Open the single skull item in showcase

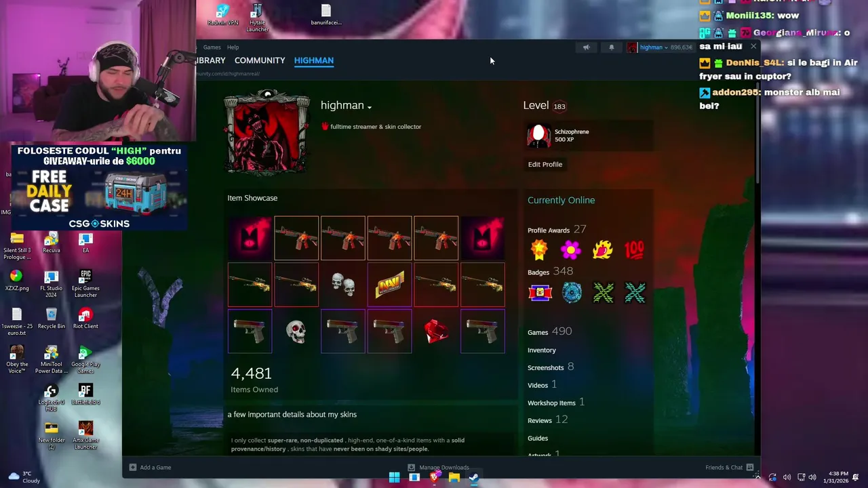click(296, 331)
